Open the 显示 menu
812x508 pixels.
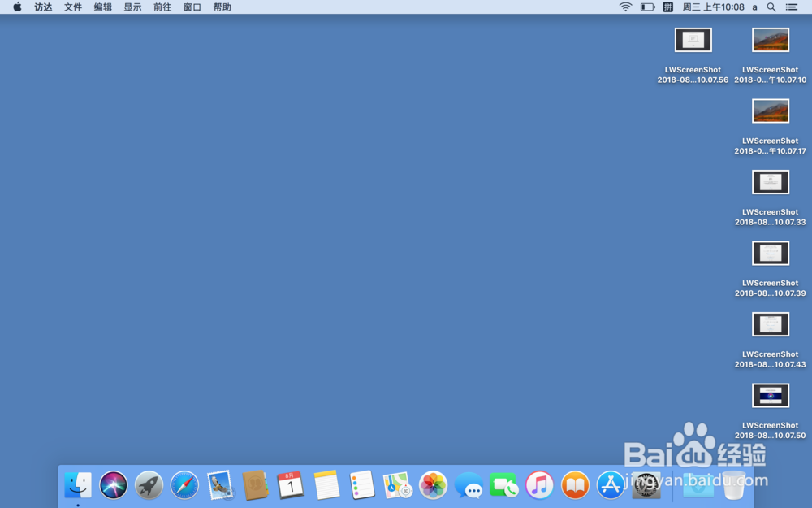132,7
